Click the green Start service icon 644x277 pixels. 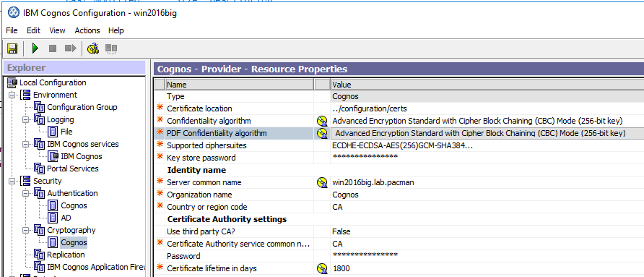(x=35, y=48)
